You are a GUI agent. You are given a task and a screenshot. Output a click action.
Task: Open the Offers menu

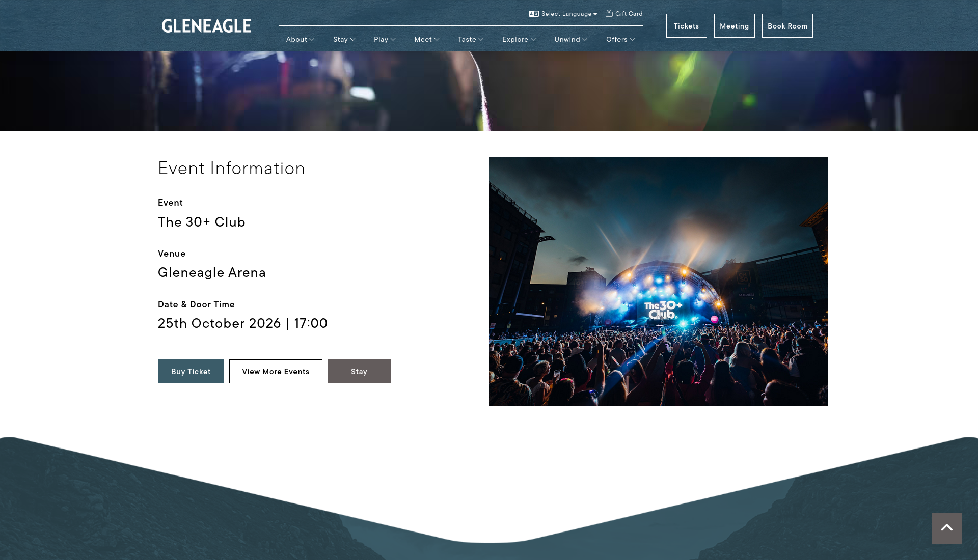pyautogui.click(x=620, y=39)
